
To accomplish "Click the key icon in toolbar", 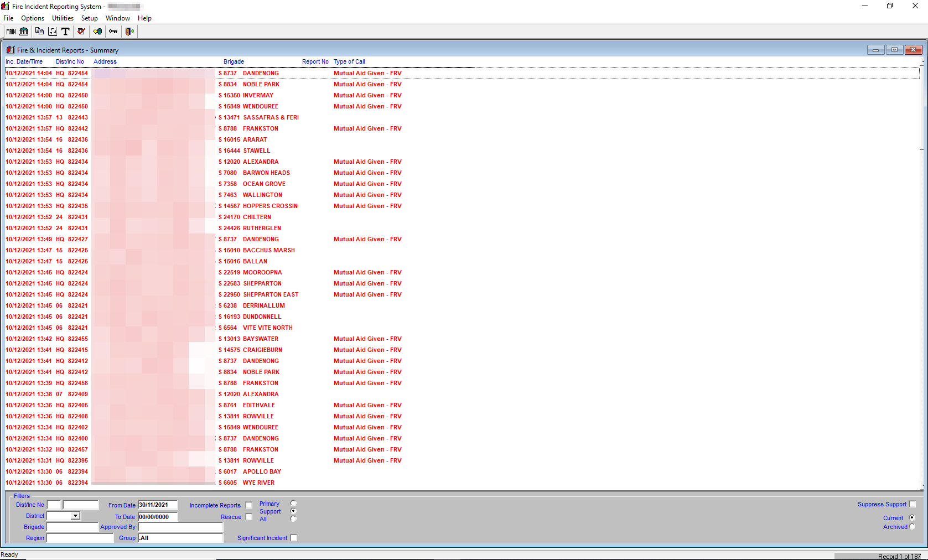I will coord(113,32).
